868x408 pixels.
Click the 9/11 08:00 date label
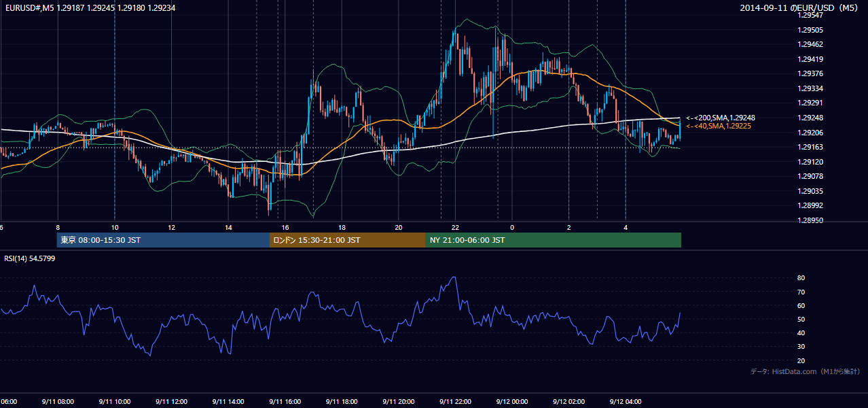click(58, 401)
